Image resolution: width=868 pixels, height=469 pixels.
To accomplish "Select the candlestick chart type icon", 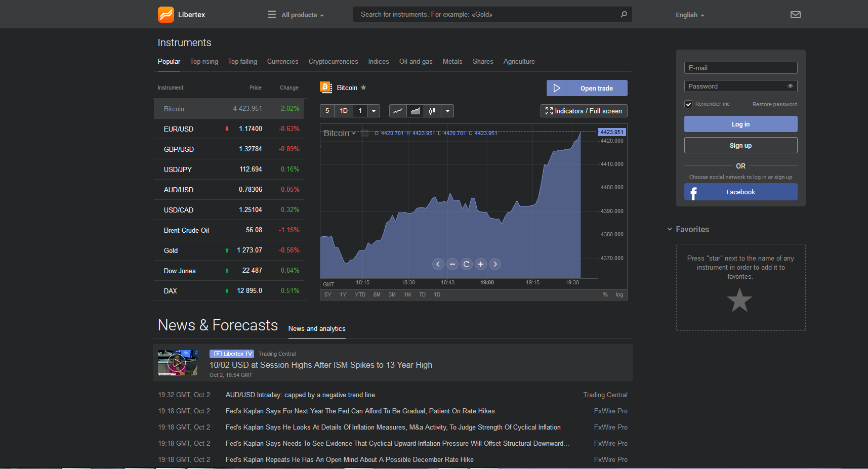I will (x=432, y=111).
